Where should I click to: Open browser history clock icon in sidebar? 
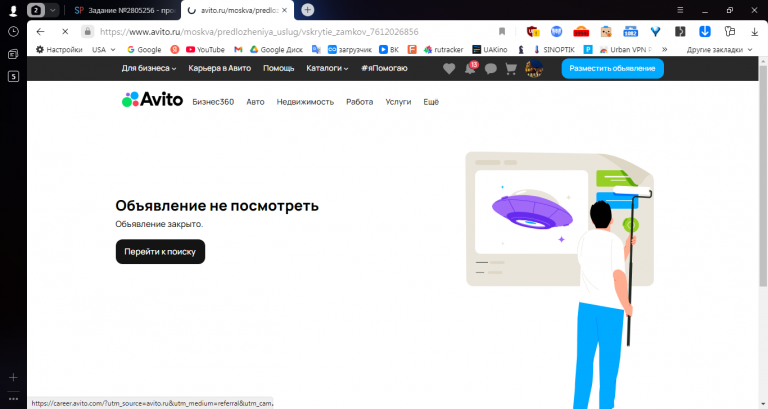click(x=13, y=31)
